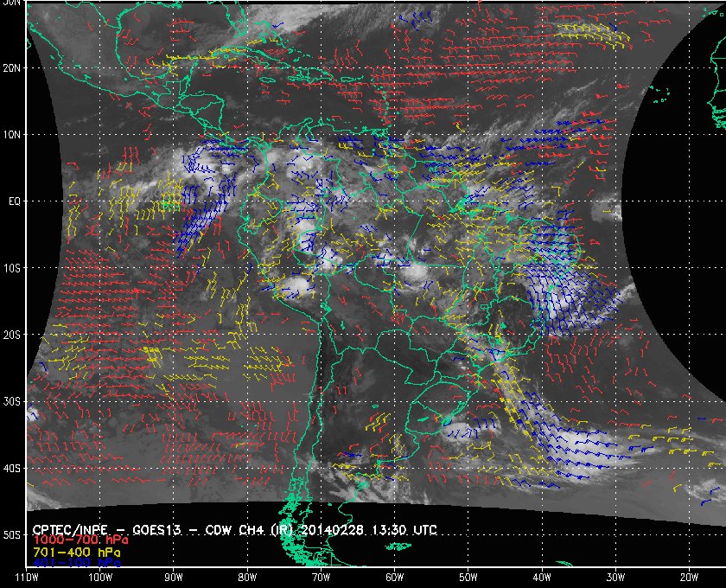Click the 20N latitude axis label
726x588 pixels.
(x=12, y=68)
